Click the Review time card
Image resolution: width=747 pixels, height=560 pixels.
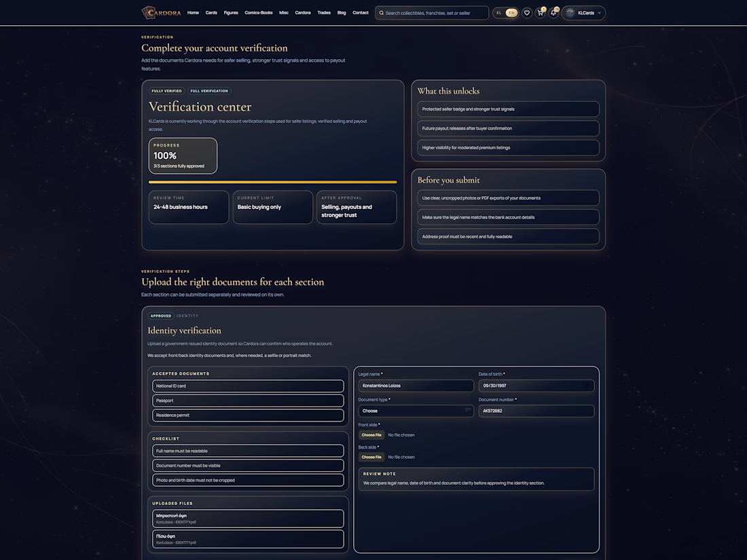189,207
